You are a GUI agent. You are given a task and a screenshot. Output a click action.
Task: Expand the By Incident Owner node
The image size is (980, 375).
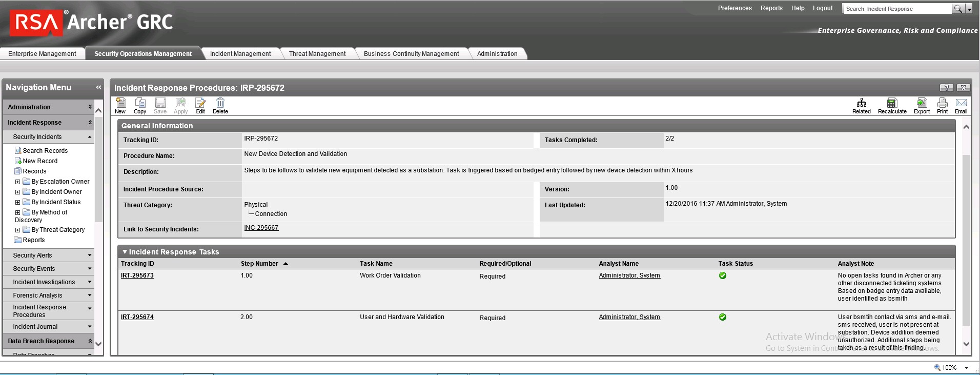(x=17, y=192)
